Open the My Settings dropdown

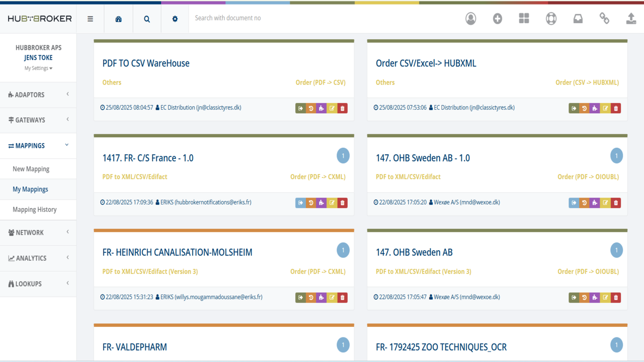[38, 68]
